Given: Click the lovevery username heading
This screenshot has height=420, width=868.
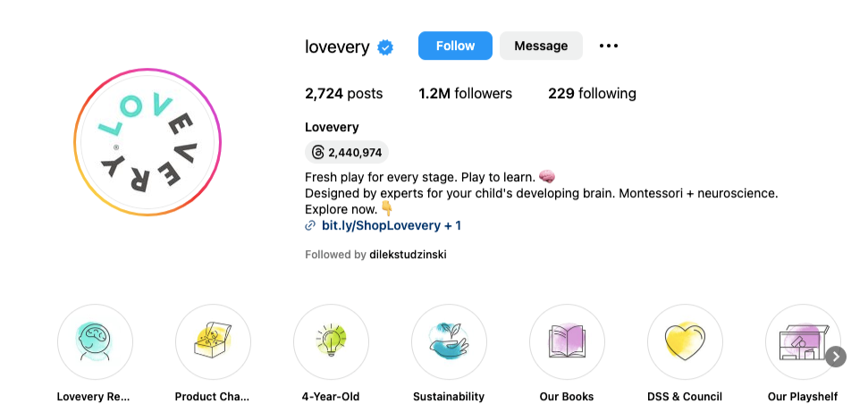Looking at the screenshot, I should click(x=337, y=47).
